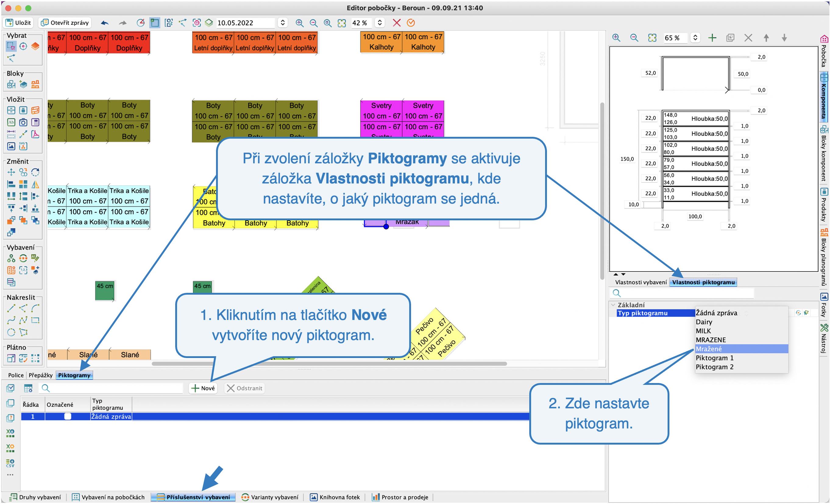Screen dimensions: 830x504
Task: Click the first canvas icon under Plátno
Action: 11,358
